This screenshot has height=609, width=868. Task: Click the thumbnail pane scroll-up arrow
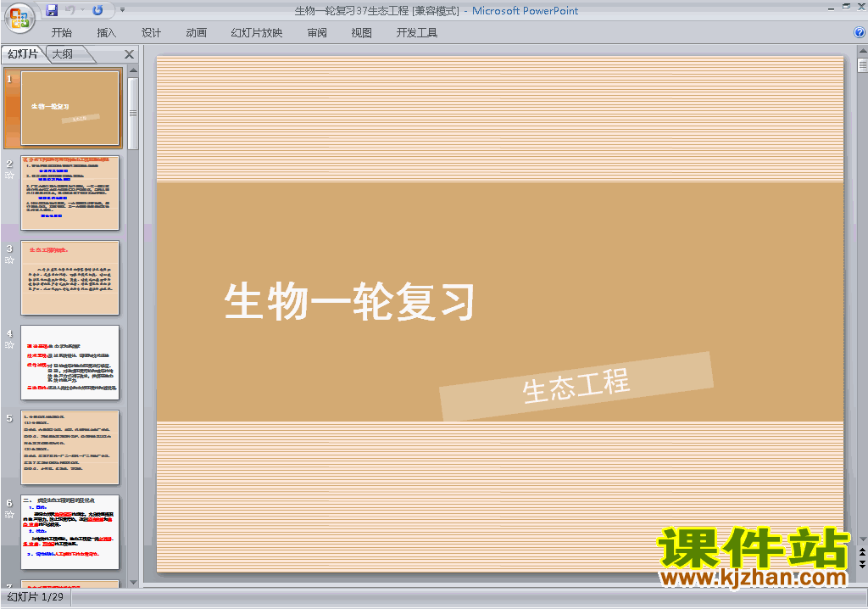[133, 71]
